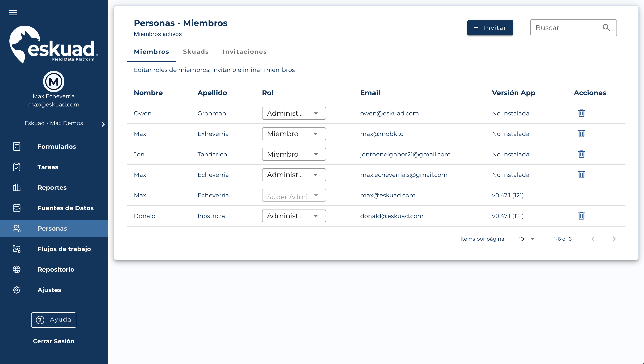Image resolution: width=644 pixels, height=364 pixels.
Task: Click the M user avatar
Action: coord(54,82)
